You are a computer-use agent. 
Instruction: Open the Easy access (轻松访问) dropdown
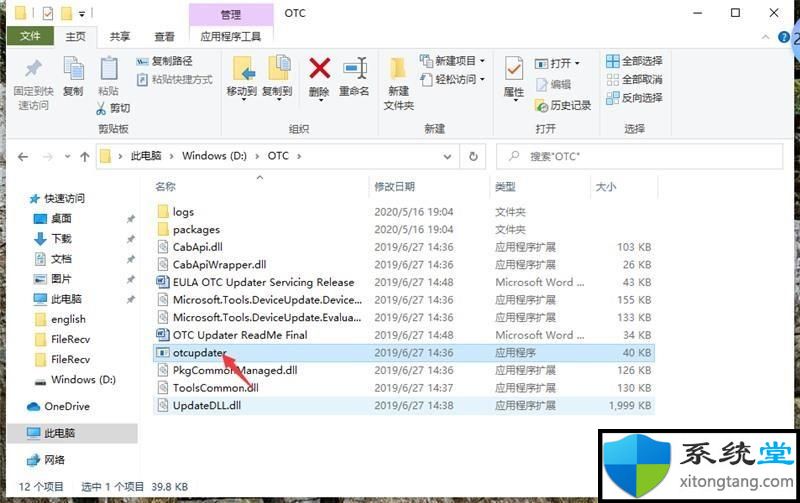click(452, 80)
